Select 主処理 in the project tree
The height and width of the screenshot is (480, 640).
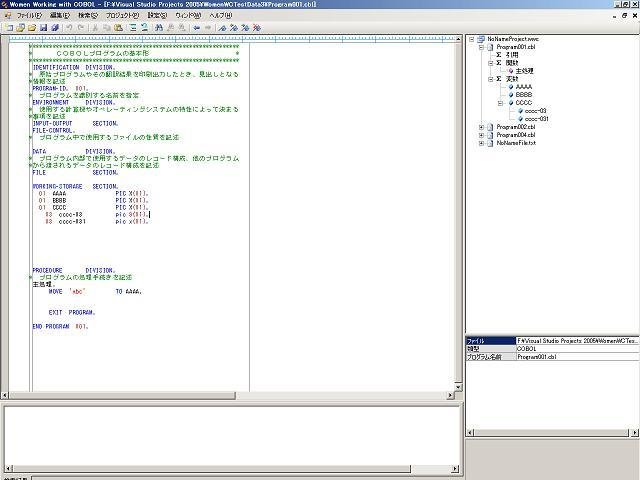(x=524, y=71)
